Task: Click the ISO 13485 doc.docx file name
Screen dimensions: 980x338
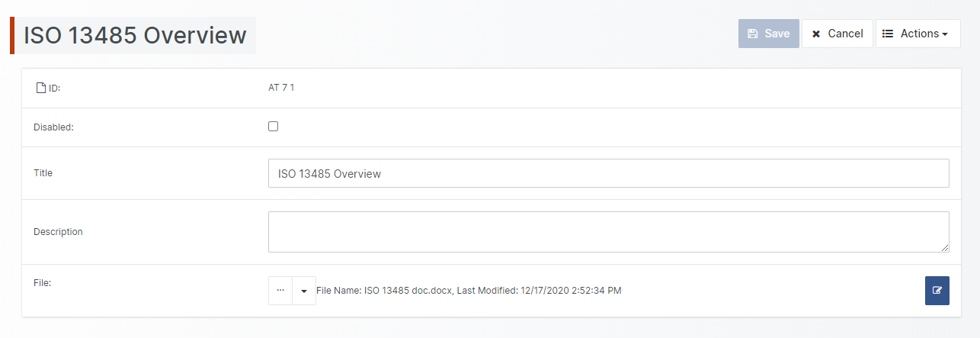Action: [x=408, y=291]
